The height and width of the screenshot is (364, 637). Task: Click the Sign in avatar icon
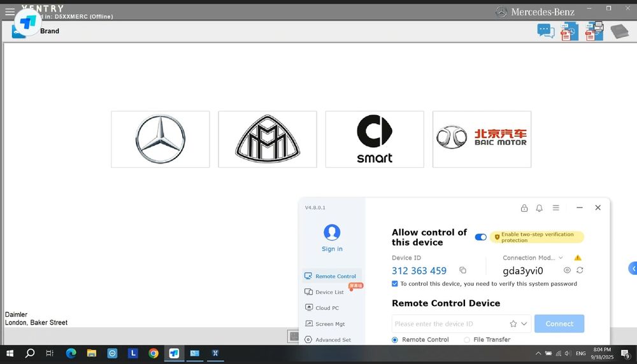point(332,232)
